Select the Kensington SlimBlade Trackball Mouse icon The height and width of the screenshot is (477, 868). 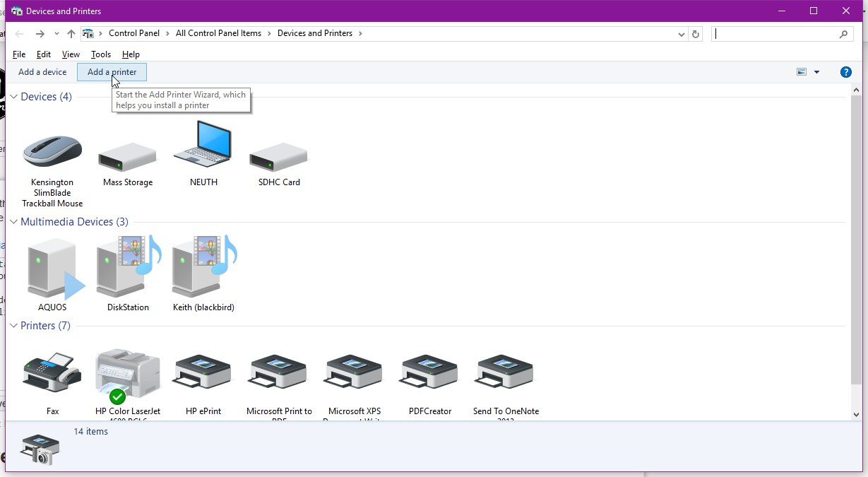[x=52, y=150]
